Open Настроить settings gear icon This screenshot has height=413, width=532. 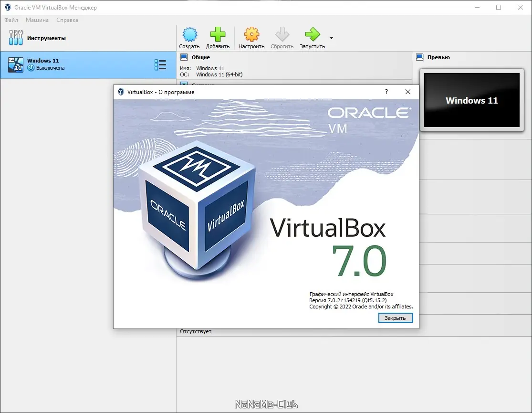[x=251, y=34]
